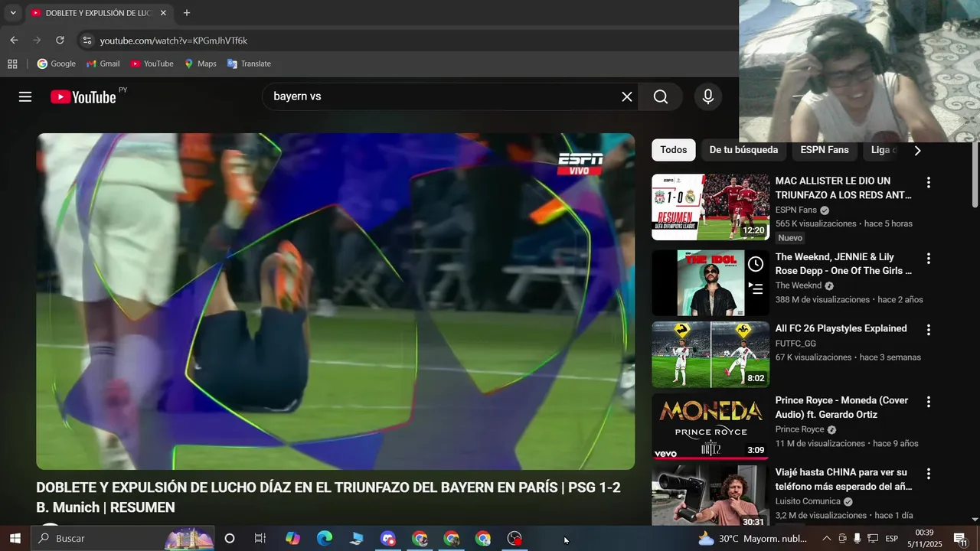
Task: Reload the current YouTube page
Action: tap(60, 40)
